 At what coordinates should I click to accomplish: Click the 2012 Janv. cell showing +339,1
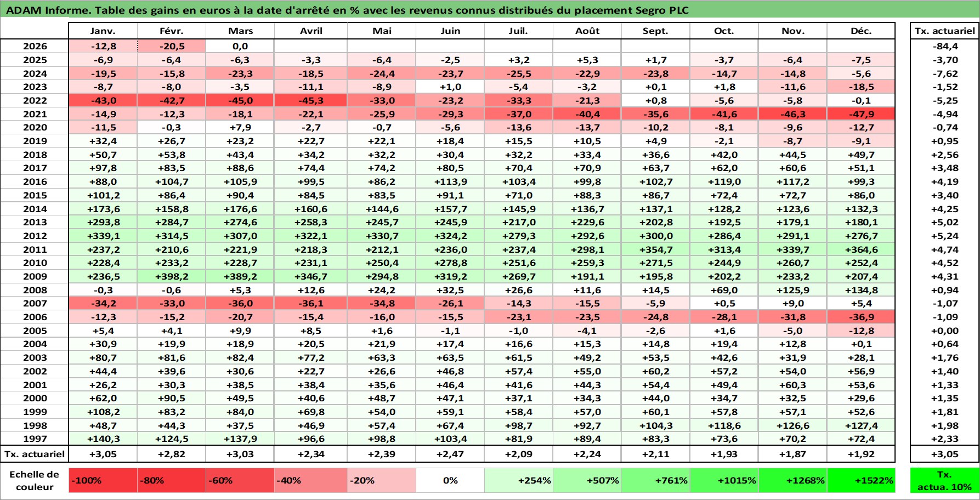[103, 236]
